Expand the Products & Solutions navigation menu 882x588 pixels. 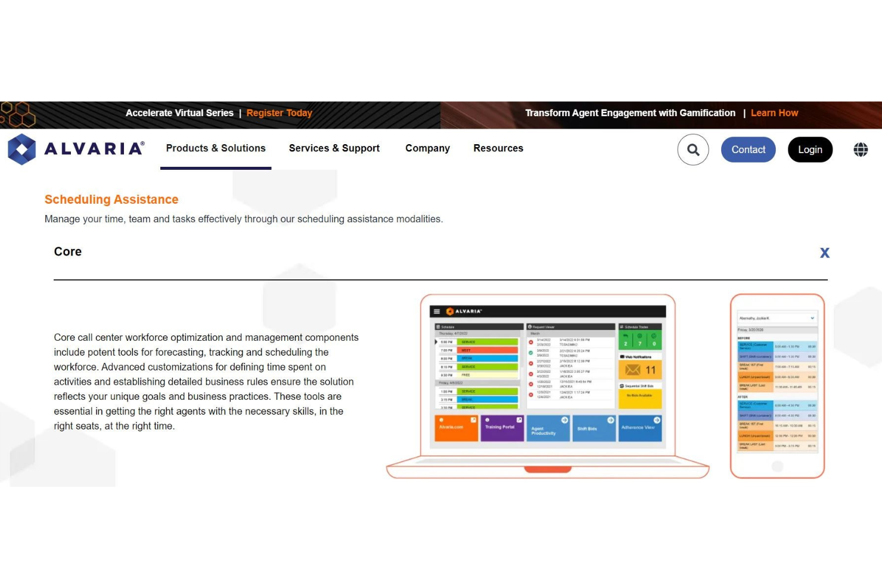coord(216,148)
